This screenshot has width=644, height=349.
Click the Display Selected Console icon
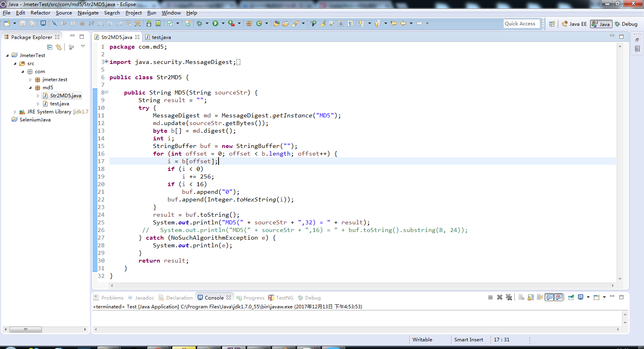click(580, 297)
